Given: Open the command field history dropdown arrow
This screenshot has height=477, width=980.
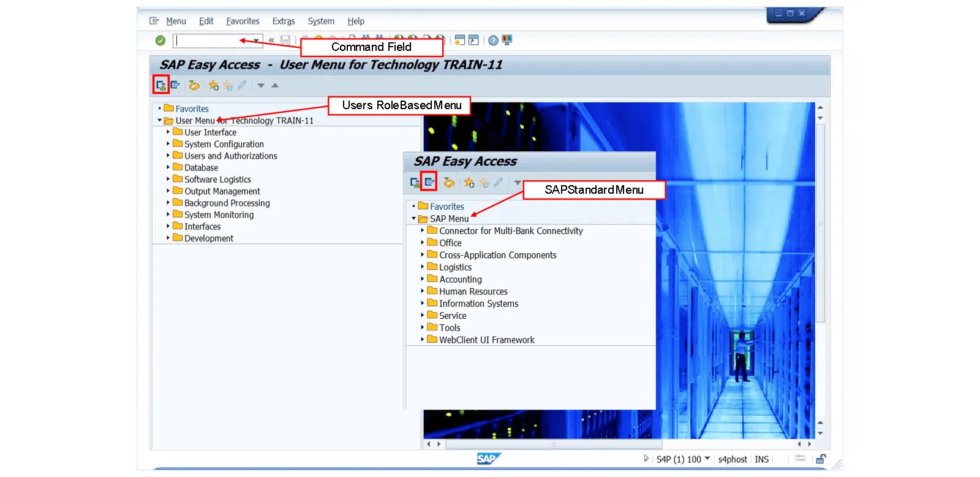Looking at the screenshot, I should 256,40.
